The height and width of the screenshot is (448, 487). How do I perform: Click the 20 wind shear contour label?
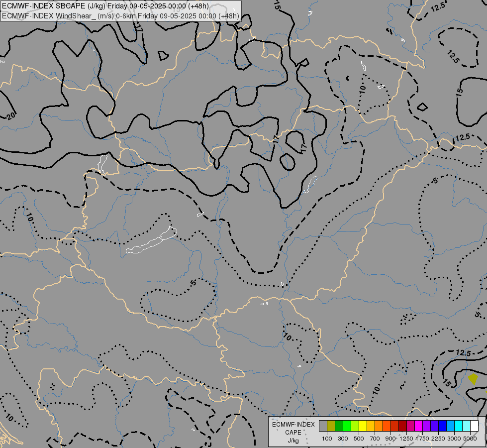pyautogui.click(x=10, y=116)
